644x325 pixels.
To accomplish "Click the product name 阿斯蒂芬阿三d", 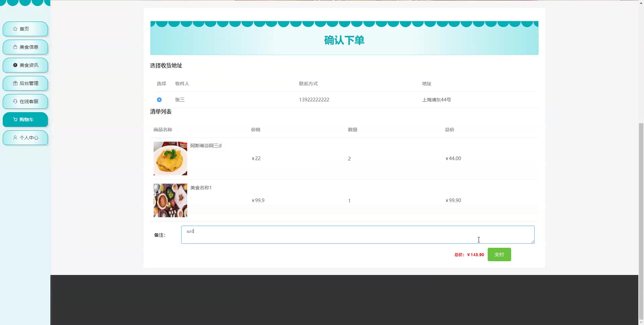I will click(206, 146).
